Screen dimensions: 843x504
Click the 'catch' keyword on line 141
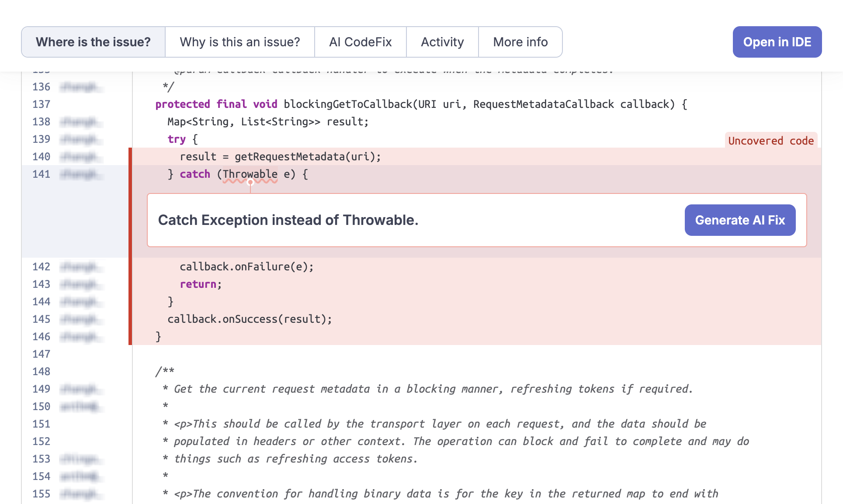pos(195,174)
